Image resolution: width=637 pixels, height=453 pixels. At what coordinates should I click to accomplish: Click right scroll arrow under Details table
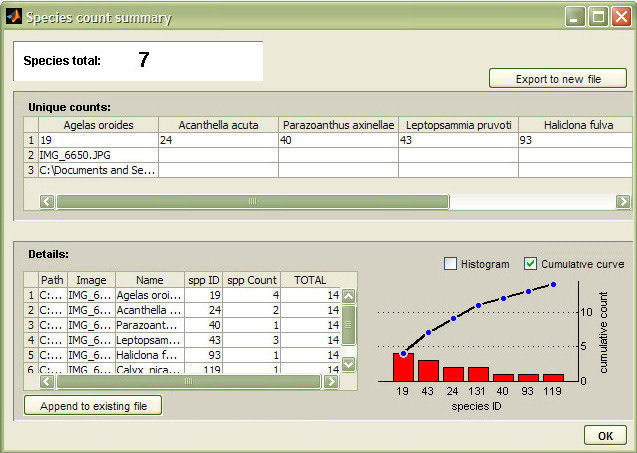336,381
